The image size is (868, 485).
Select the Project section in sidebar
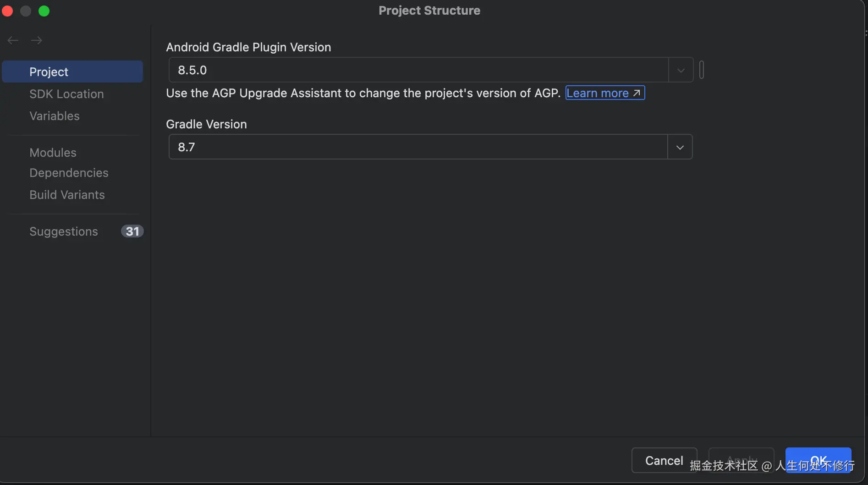point(72,72)
